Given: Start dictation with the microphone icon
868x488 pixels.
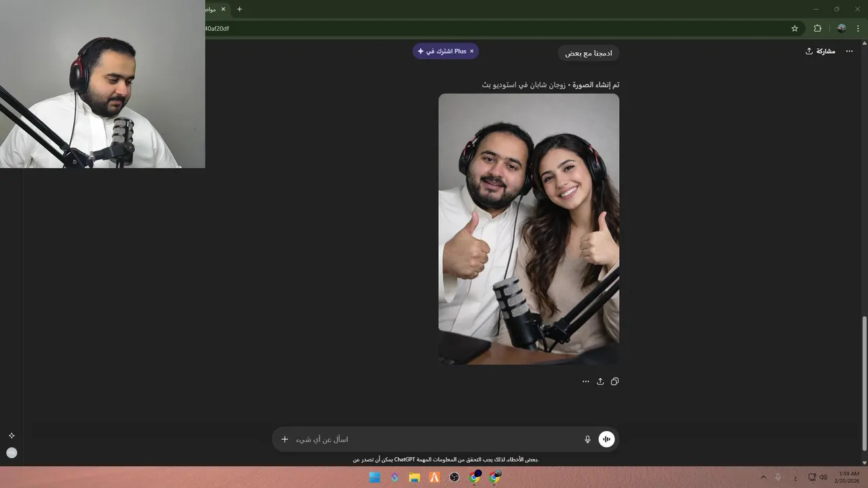Looking at the screenshot, I should [588, 439].
